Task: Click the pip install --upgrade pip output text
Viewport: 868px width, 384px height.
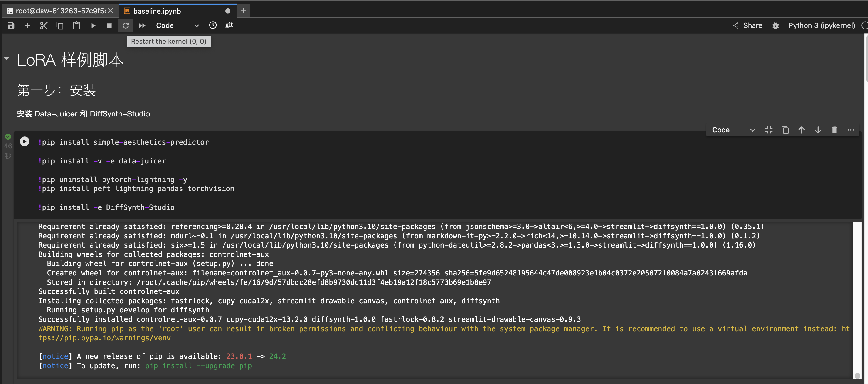Action: (198, 366)
